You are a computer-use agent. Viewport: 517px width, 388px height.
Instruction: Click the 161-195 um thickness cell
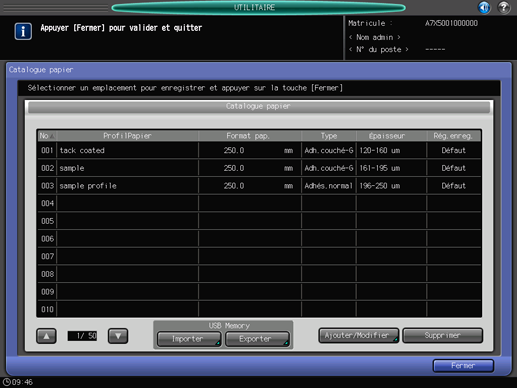point(391,168)
